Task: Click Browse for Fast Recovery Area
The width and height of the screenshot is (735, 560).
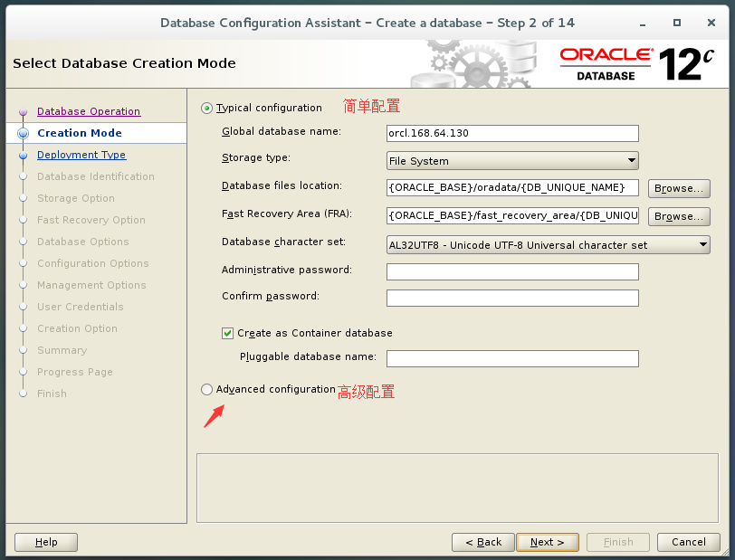Action: [678, 216]
